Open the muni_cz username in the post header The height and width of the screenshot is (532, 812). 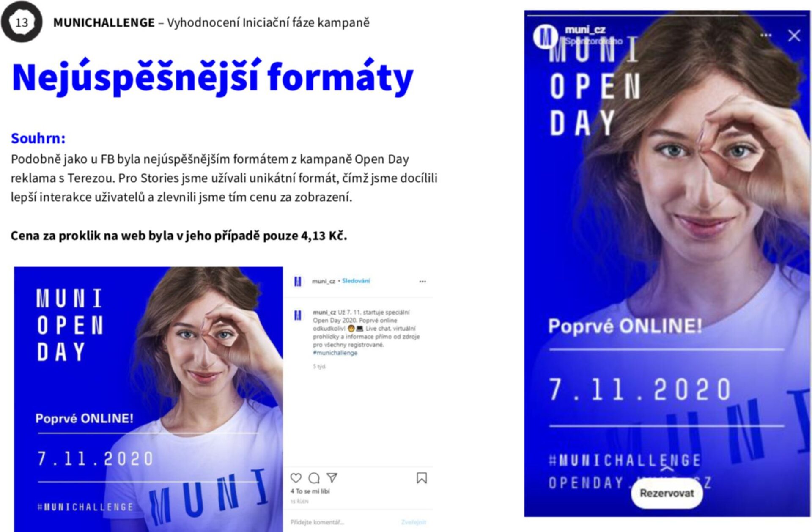tap(324, 281)
